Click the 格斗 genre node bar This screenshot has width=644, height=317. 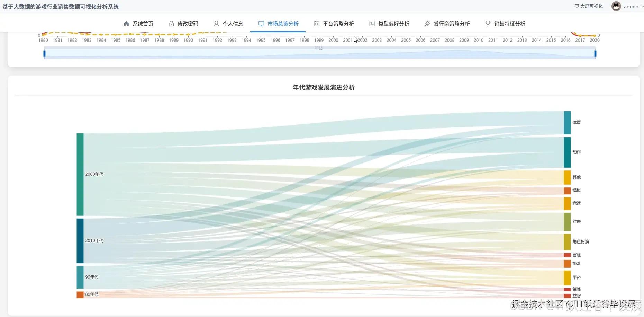pos(567,264)
